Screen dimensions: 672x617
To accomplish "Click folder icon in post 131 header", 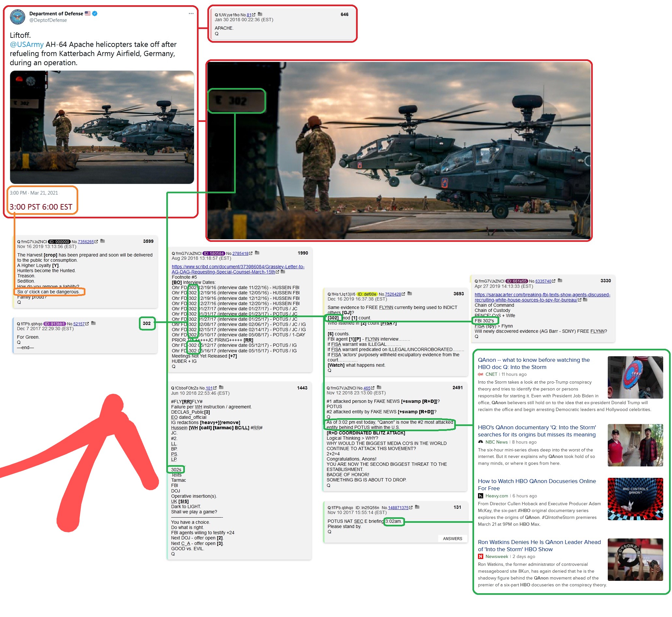I will 417,507.
